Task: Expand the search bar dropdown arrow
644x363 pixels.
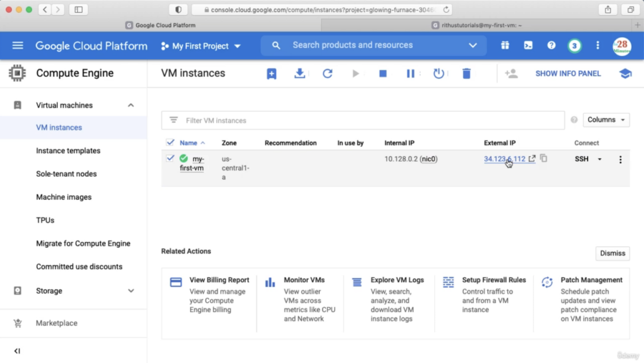Action: click(x=473, y=46)
